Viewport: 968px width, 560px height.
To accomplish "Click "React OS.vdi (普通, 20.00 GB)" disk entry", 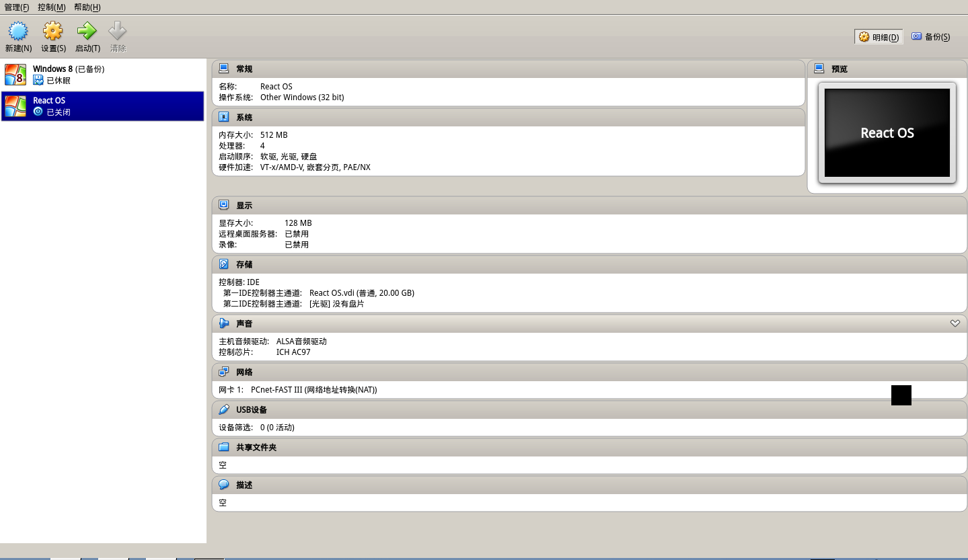I will (x=362, y=293).
